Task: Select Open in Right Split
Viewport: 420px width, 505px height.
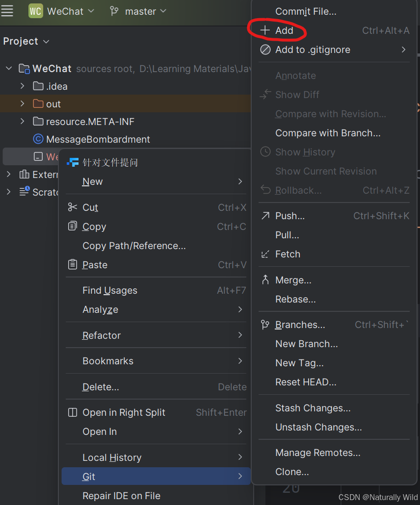Action: pyautogui.click(x=156, y=412)
